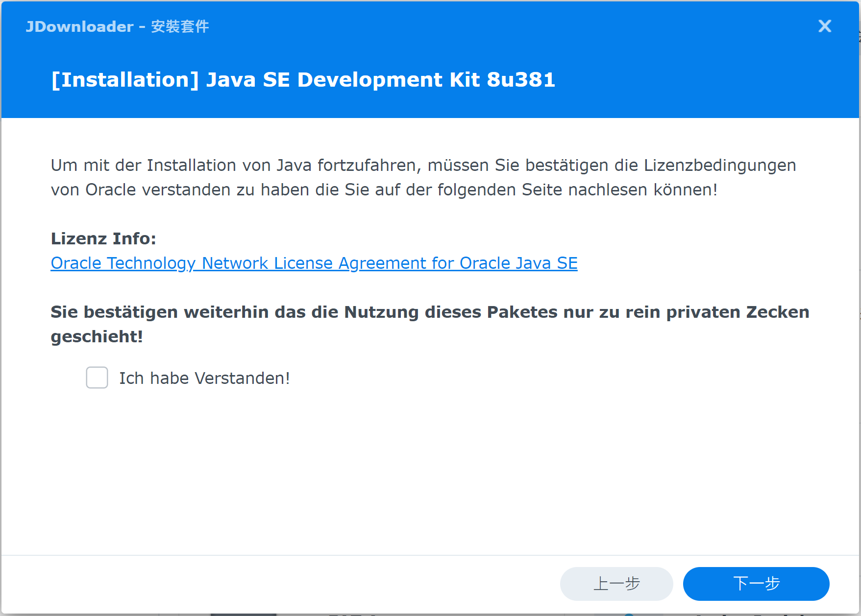
Task: Click the bold word 'geschieht!'
Action: pos(97,336)
